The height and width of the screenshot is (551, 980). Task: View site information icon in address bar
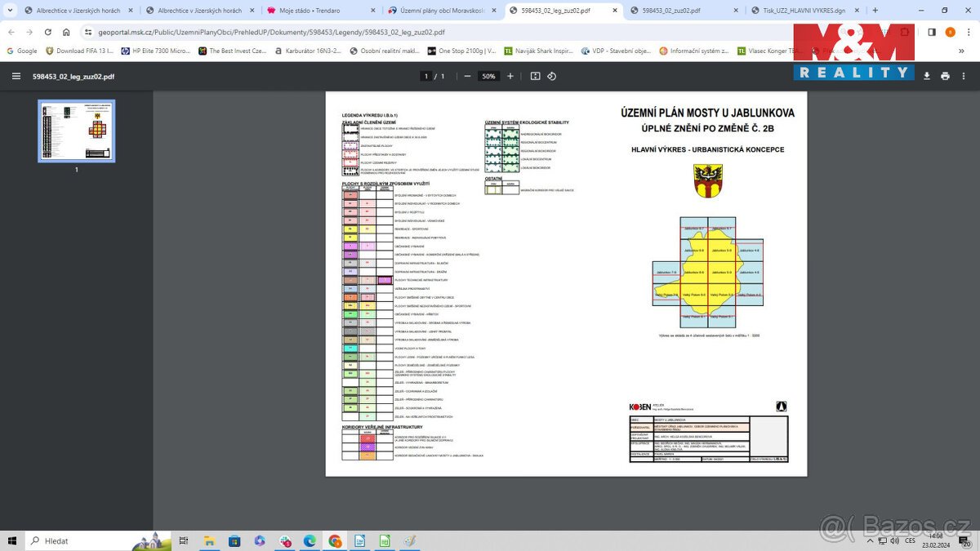pyautogui.click(x=88, y=32)
